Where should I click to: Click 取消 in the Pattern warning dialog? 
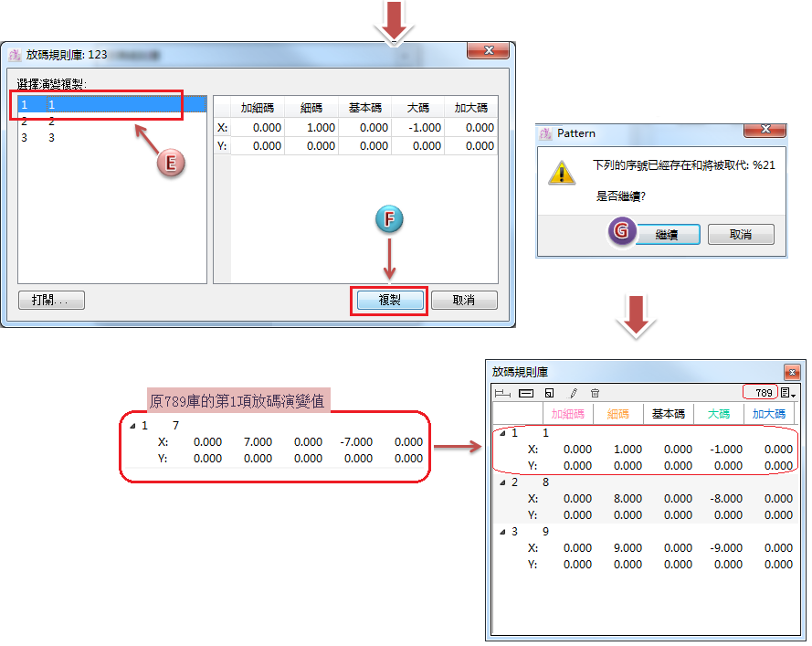point(741,235)
